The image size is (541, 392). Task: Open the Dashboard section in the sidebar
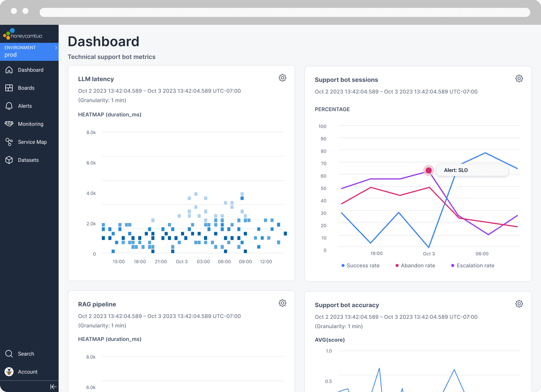coord(30,70)
